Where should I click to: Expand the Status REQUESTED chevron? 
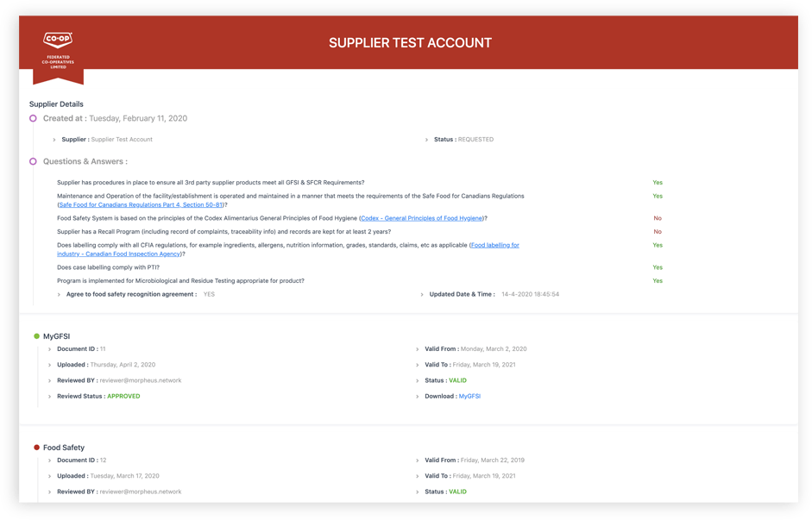(427, 140)
